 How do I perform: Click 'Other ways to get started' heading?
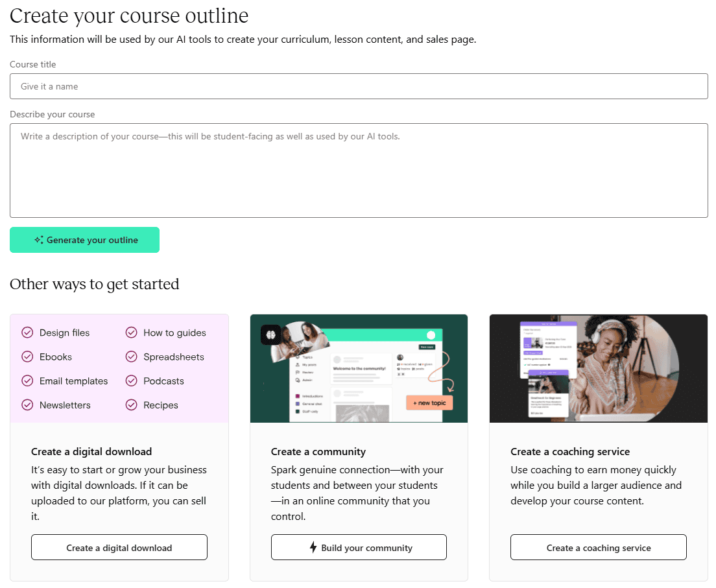point(95,284)
